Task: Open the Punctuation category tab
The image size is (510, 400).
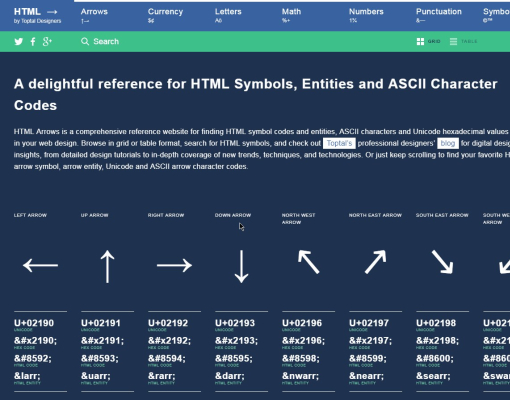Action: tap(439, 15)
